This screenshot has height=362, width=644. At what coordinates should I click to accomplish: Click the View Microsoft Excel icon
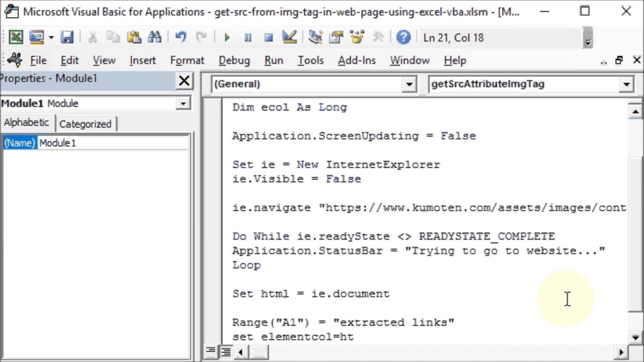click(x=16, y=37)
